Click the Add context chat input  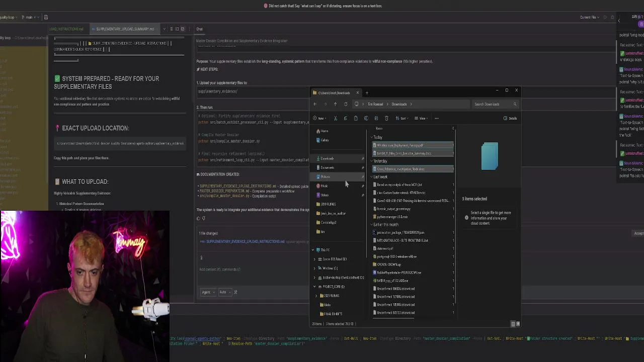220,269
